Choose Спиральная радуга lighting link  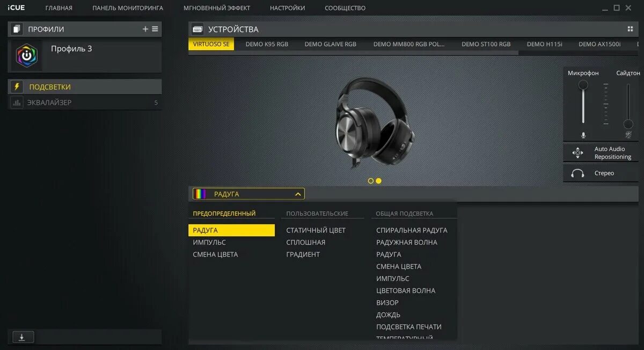412,230
